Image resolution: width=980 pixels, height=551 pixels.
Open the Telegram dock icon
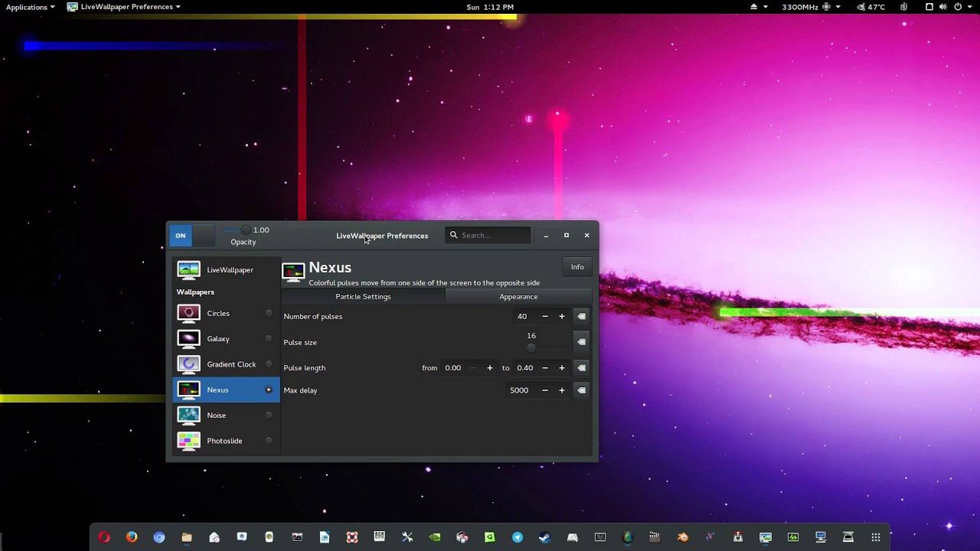[x=518, y=537]
